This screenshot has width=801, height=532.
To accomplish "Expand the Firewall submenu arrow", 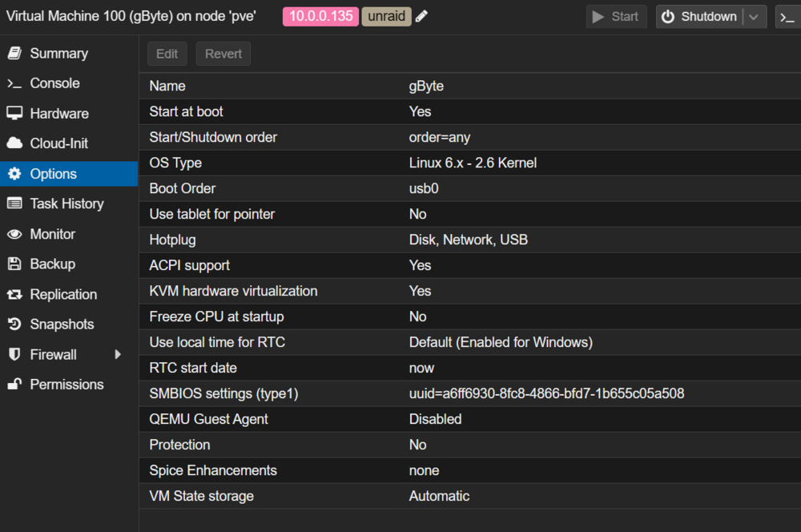I will (x=118, y=354).
